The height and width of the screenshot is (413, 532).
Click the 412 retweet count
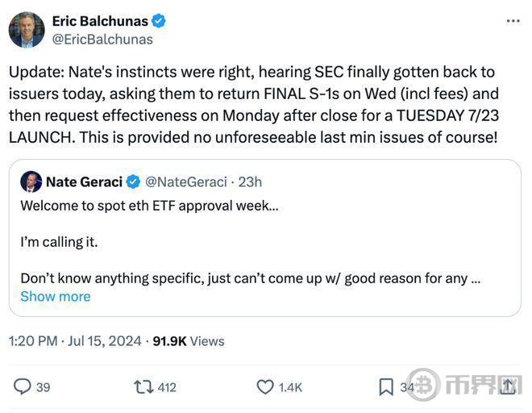pos(167,387)
